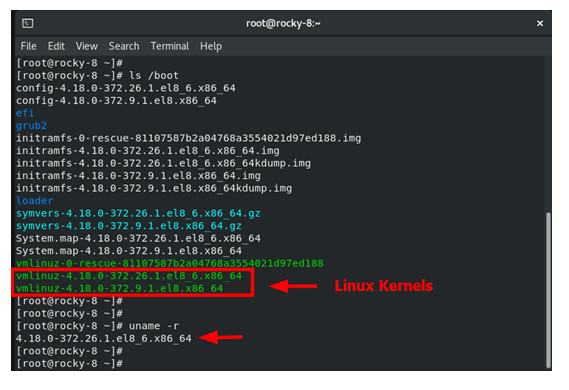Click config-4.18.0-372.26.1.el8_6.x86_64 entry
Viewport: 569px width, 390px height.
[126, 88]
